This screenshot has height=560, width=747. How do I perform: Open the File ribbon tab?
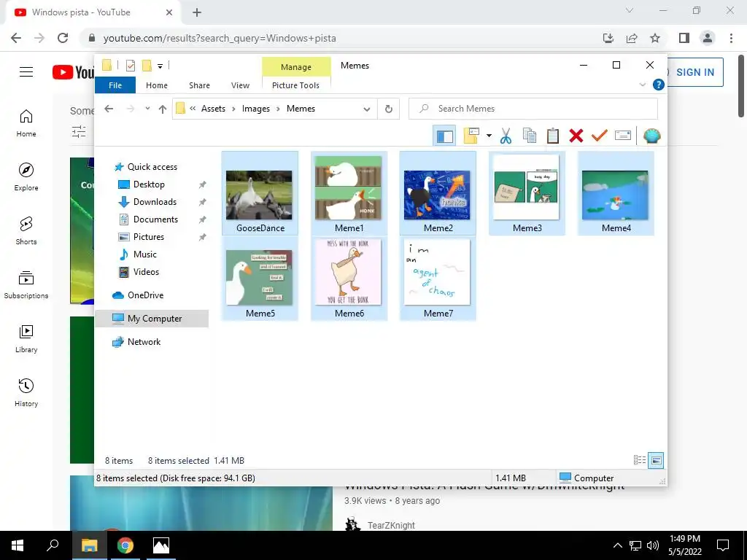tap(115, 85)
